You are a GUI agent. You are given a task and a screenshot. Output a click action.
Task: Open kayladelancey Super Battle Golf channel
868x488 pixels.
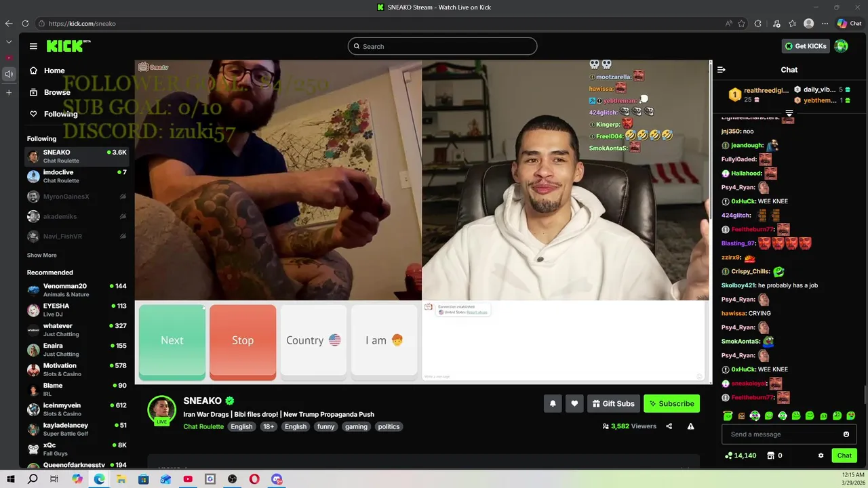[77, 429]
